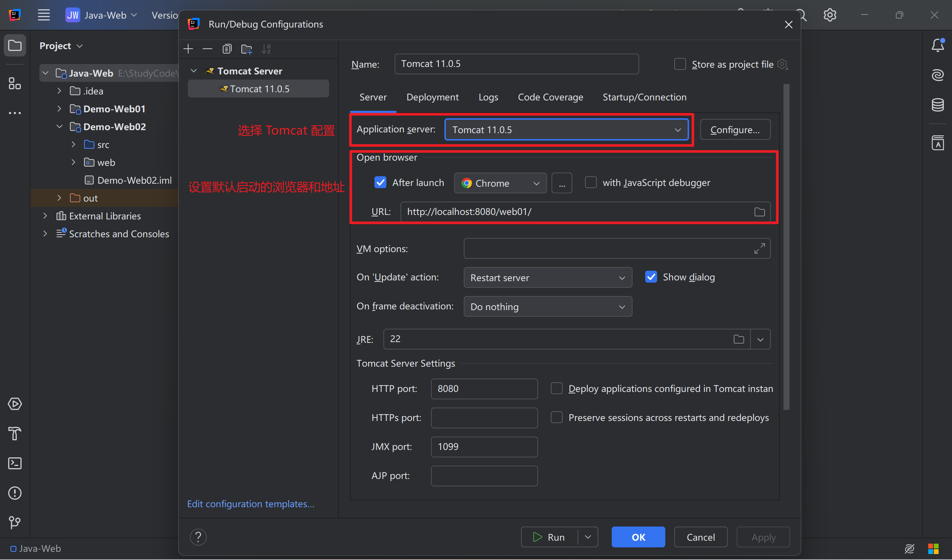952x560 pixels.
Task: Click the browser ellipsis button
Action: point(562,183)
